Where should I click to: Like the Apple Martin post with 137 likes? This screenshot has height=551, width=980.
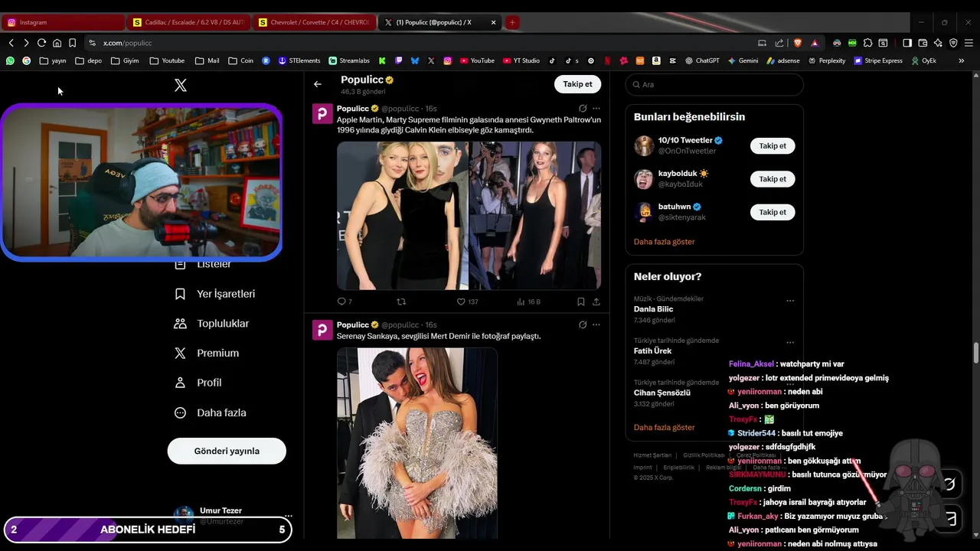tap(461, 302)
